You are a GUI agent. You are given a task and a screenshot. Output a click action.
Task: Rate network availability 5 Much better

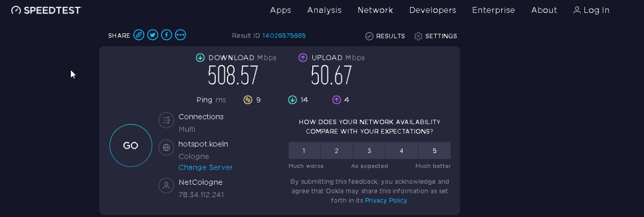tap(435, 150)
